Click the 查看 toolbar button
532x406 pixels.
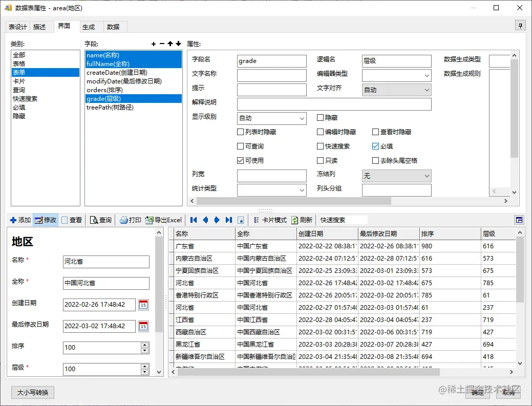pyautogui.click(x=72, y=220)
